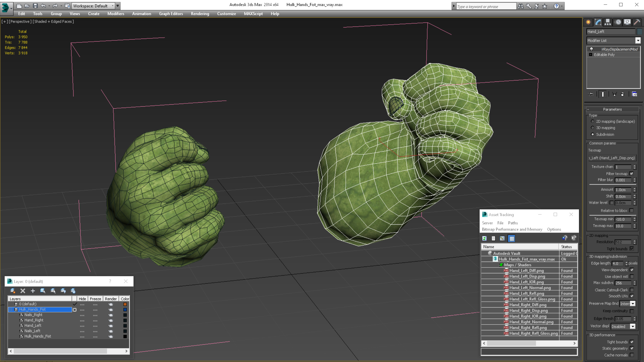Collapse the Parameters rollout
Image resolution: width=644 pixels, height=362 pixels.
click(x=612, y=109)
